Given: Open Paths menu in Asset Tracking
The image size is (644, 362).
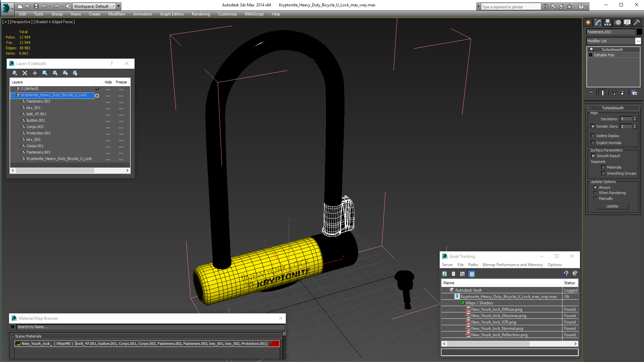Looking at the screenshot, I should (473, 265).
